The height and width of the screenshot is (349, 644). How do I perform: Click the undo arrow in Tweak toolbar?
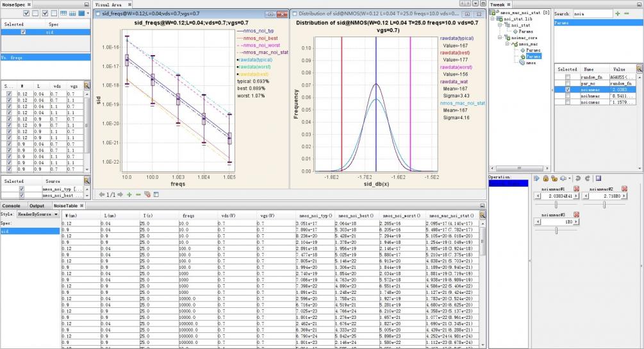tap(578, 178)
